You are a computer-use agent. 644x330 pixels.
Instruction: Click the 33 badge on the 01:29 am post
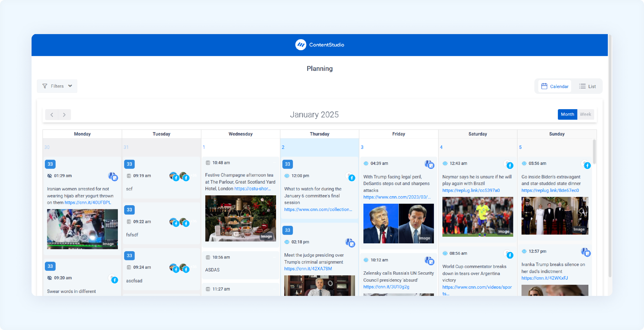pyautogui.click(x=50, y=164)
